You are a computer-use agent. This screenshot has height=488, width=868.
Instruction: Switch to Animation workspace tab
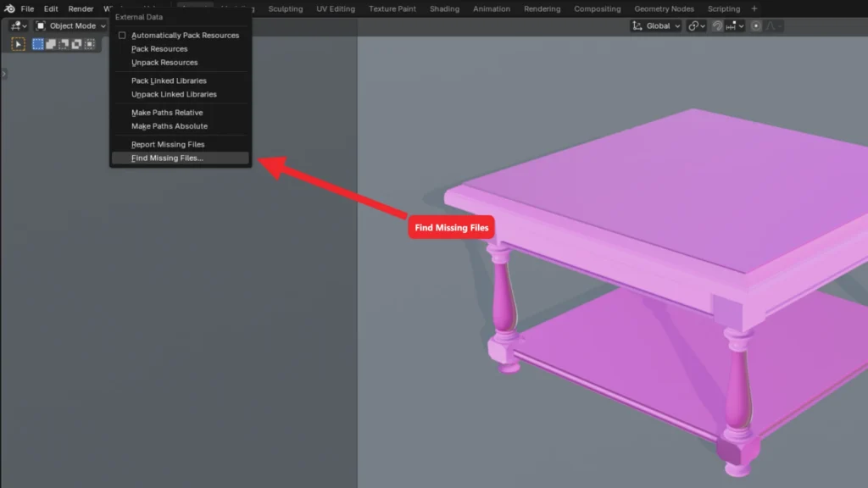point(492,8)
